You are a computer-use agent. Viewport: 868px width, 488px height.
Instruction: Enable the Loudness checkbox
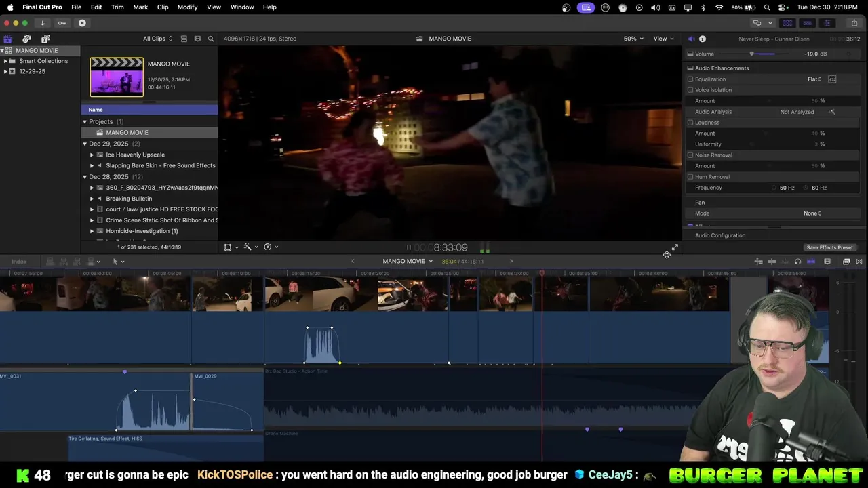(690, 123)
